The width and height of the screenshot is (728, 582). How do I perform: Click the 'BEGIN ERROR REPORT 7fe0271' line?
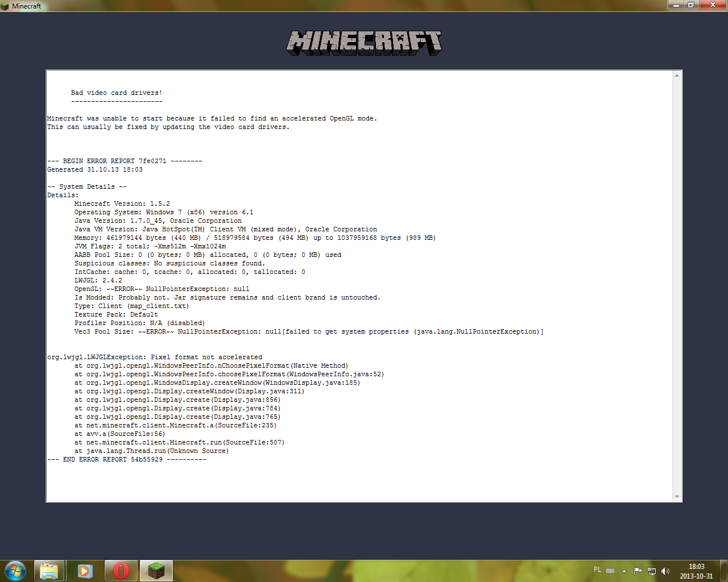click(125, 161)
